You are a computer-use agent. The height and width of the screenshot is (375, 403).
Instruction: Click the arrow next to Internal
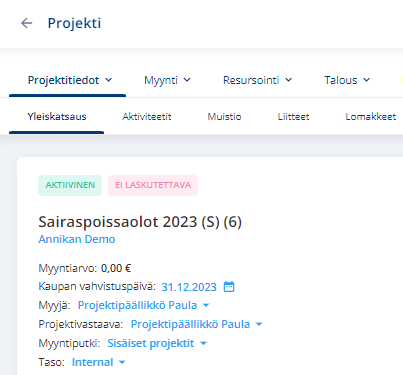122,362
